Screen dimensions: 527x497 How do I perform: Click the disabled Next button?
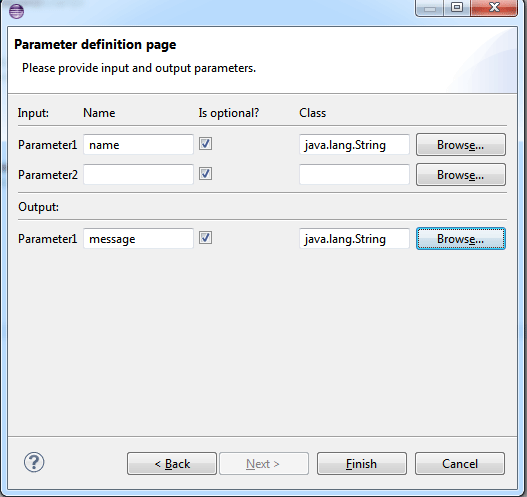[264, 463]
